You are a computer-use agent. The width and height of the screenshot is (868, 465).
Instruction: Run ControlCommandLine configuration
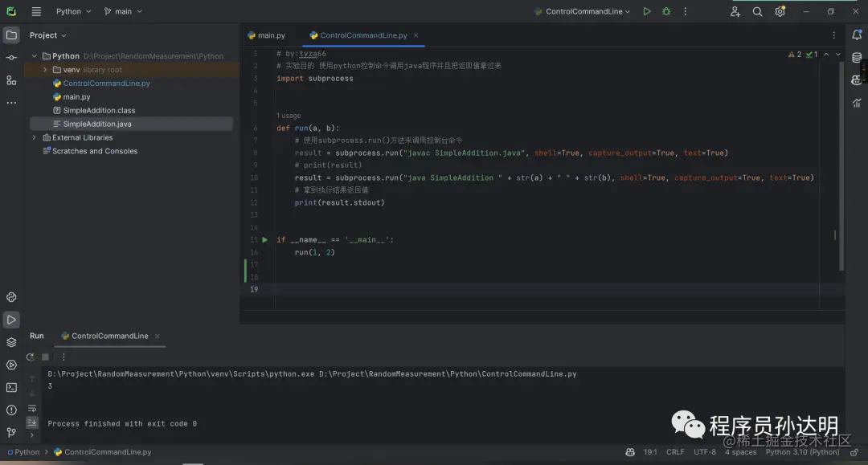646,11
